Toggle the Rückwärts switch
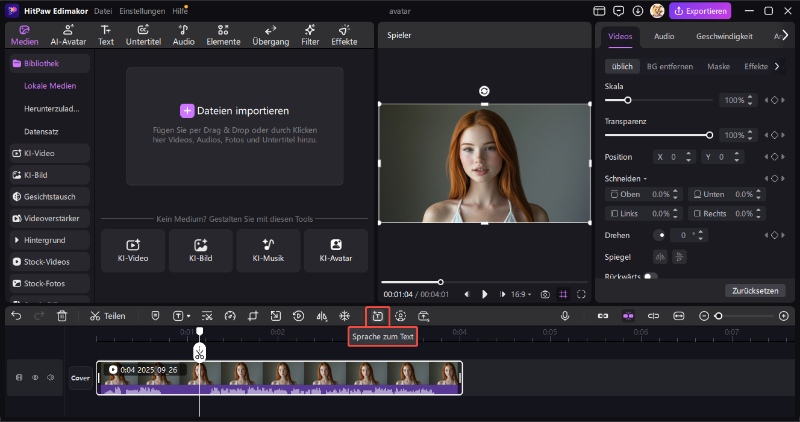Image resolution: width=800 pixels, height=422 pixels. pos(650,276)
